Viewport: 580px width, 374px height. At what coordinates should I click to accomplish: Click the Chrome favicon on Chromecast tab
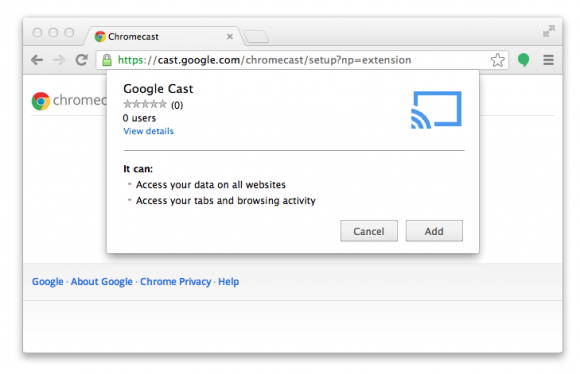(100, 37)
